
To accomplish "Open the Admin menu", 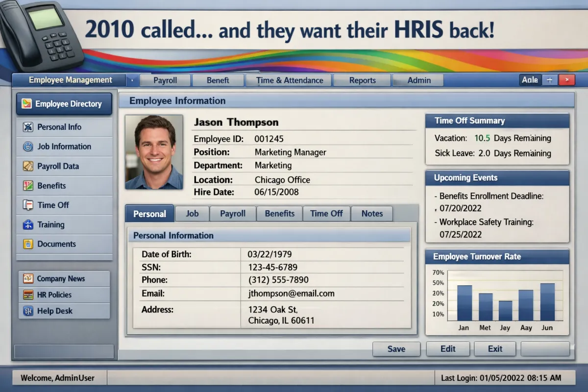I will 418,80.
